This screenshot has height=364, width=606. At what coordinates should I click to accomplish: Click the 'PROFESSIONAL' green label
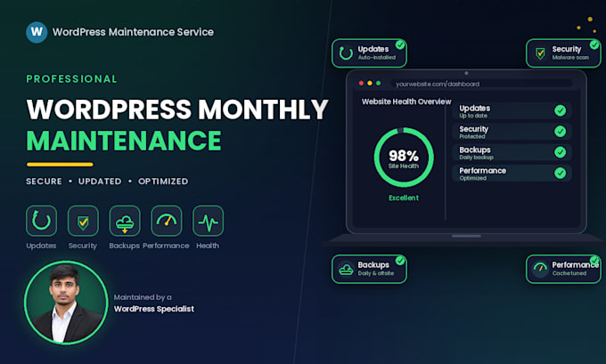71,79
